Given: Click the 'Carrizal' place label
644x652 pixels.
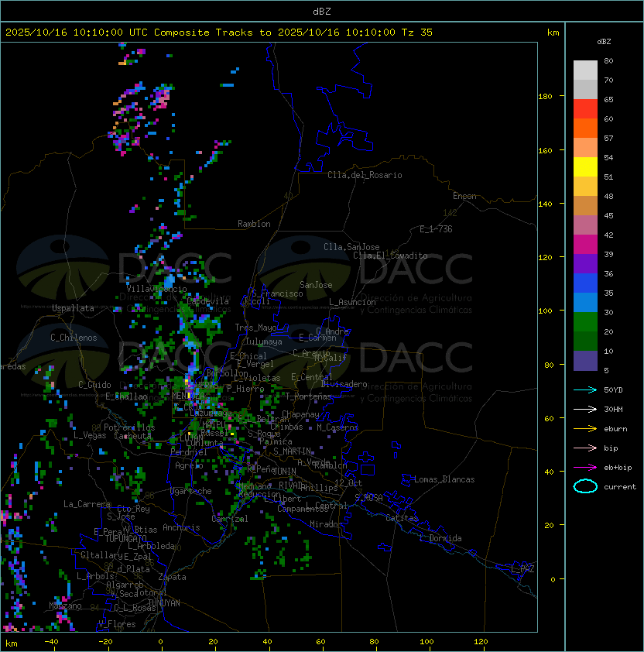Looking at the screenshot, I should pyautogui.click(x=230, y=519).
